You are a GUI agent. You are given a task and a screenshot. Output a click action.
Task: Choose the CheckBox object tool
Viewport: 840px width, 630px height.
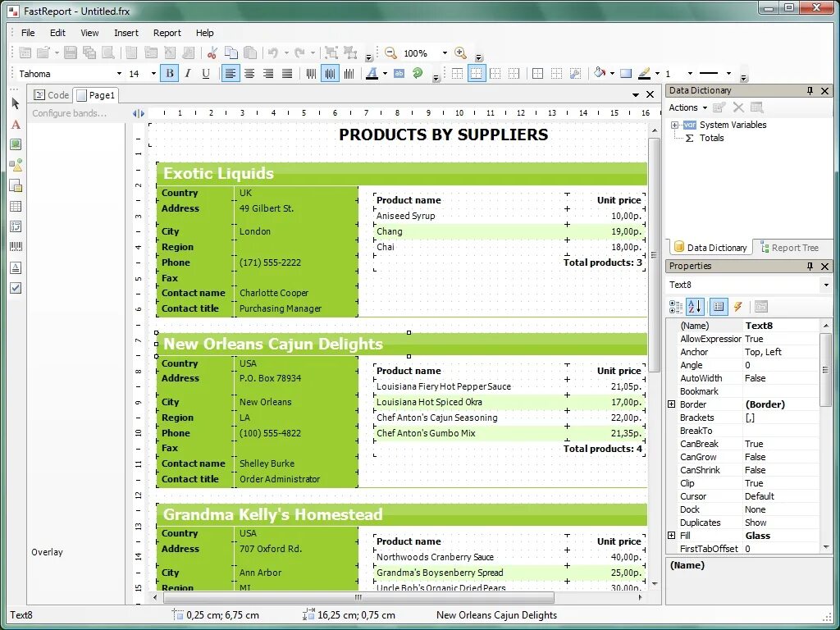tap(16, 288)
